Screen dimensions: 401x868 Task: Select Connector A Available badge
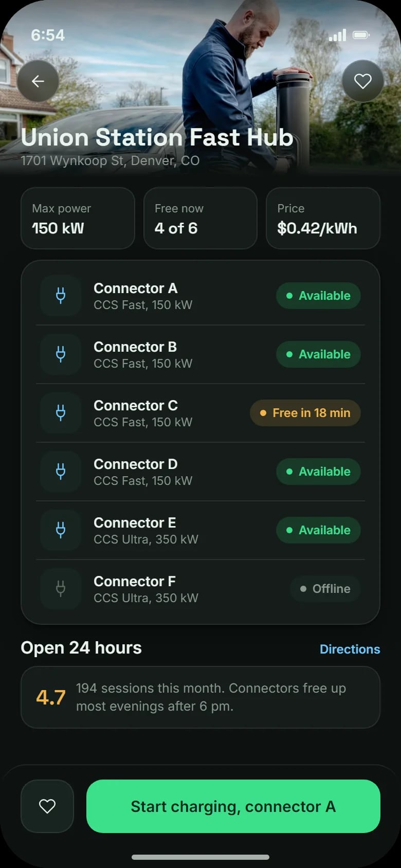coord(318,296)
